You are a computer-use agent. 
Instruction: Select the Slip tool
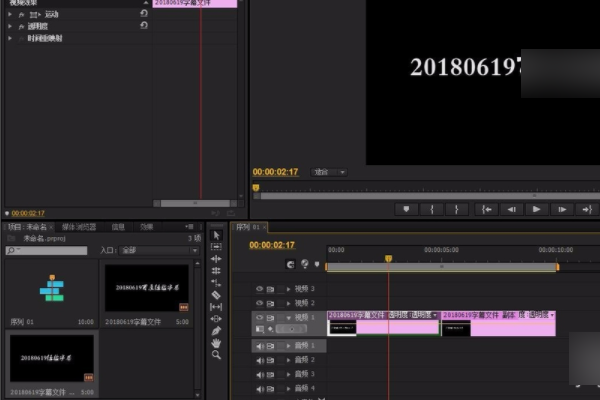point(216,307)
